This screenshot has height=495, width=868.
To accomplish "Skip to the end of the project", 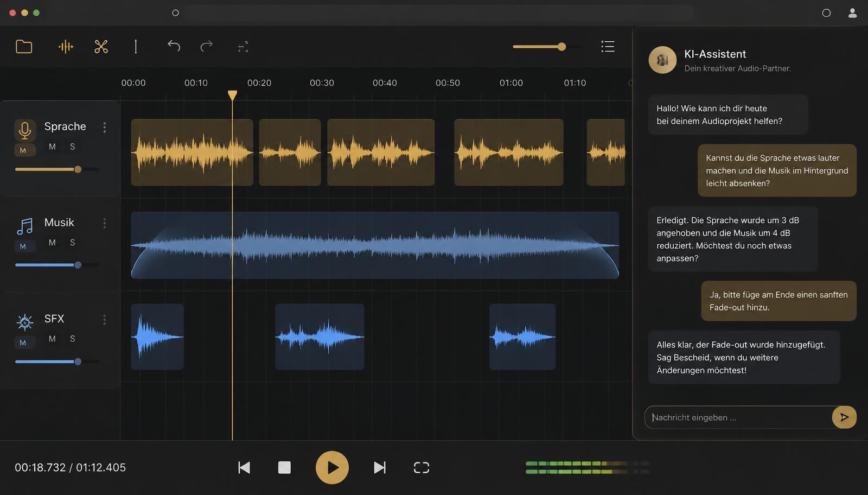I will tap(380, 467).
